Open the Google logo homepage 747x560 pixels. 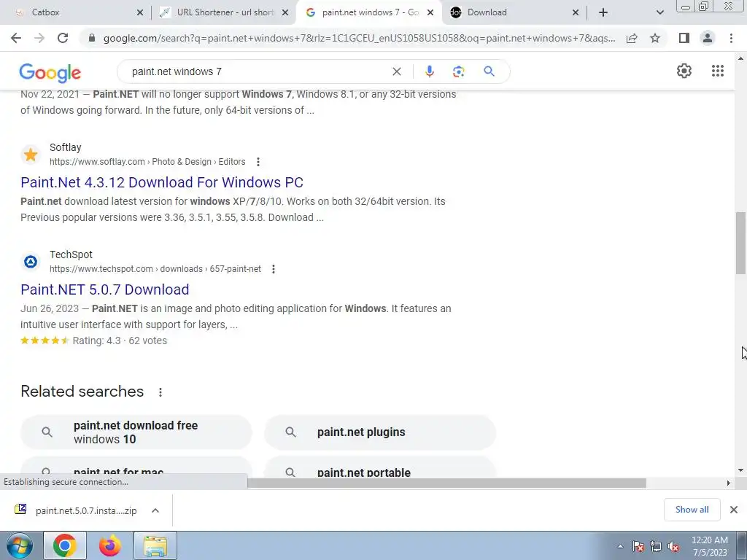pyautogui.click(x=50, y=72)
